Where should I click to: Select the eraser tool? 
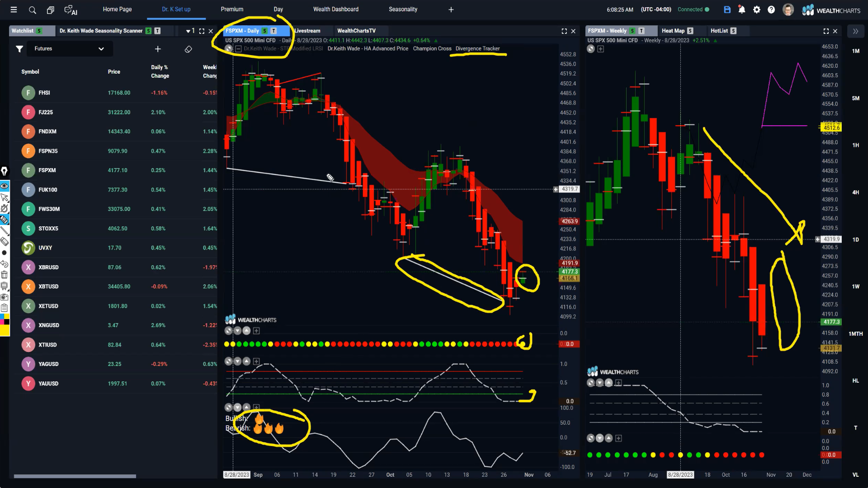5,241
